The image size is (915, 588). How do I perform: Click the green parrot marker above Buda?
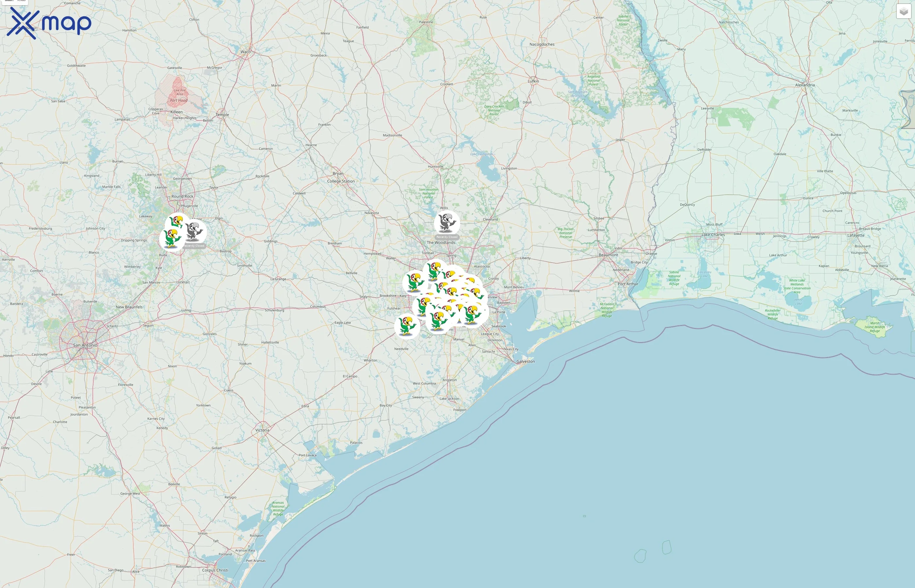[172, 239]
